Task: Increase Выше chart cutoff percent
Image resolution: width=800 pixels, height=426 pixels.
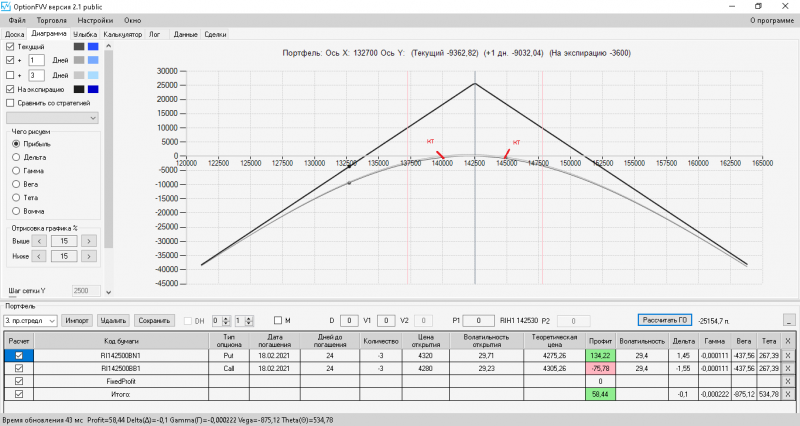Action: pyautogui.click(x=89, y=241)
